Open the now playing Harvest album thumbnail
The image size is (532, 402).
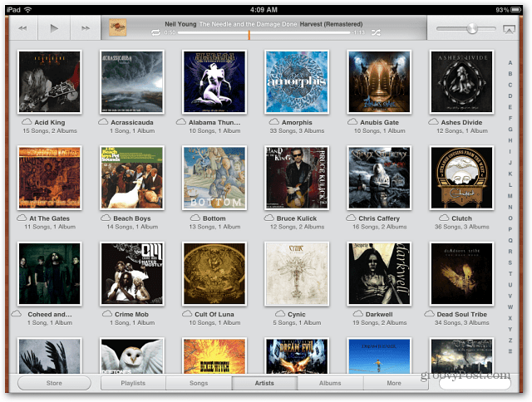[x=118, y=27]
